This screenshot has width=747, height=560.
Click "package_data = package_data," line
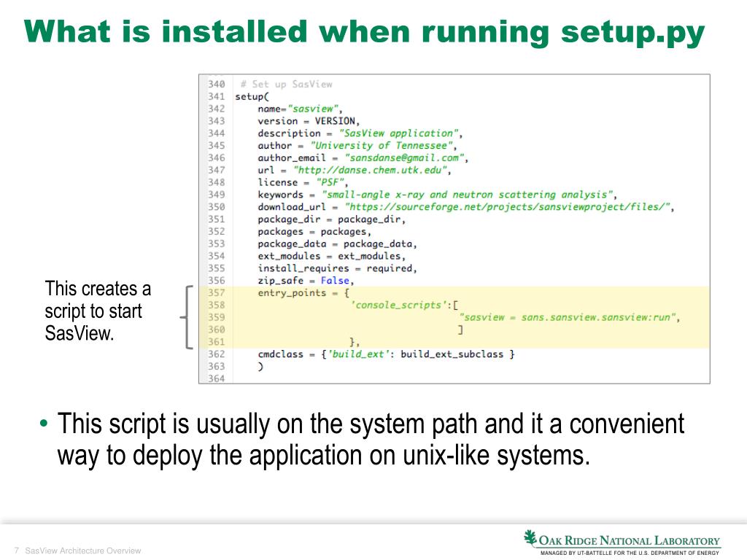(x=337, y=244)
